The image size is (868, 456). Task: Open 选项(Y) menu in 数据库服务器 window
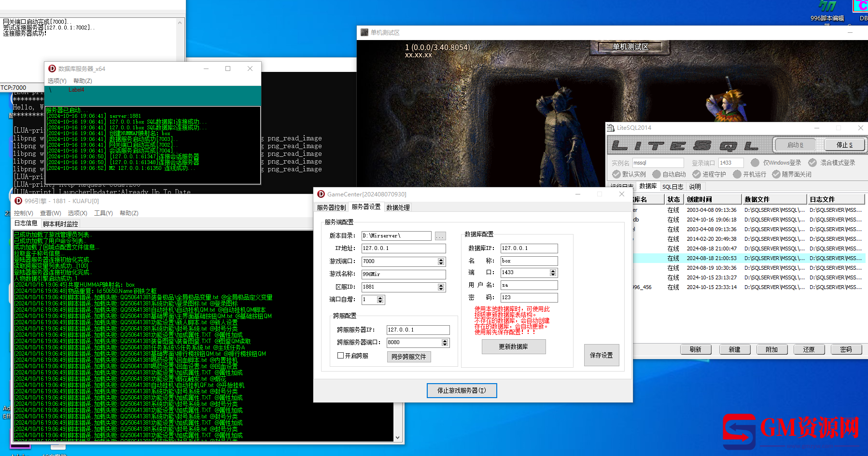57,81
